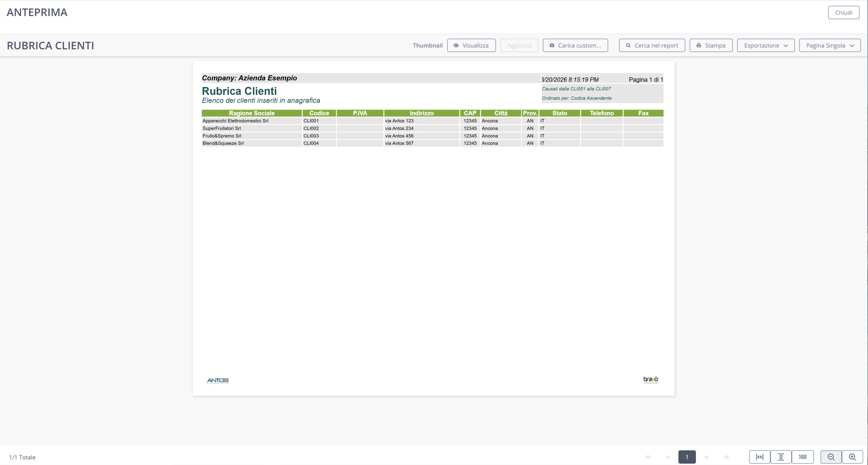Click the Ragione Sociale column header
868x465 pixels.
click(x=252, y=113)
